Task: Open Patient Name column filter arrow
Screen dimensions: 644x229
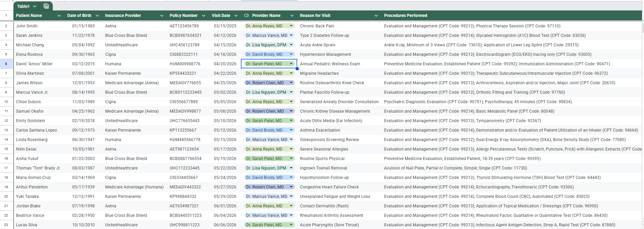Action: 59,16
